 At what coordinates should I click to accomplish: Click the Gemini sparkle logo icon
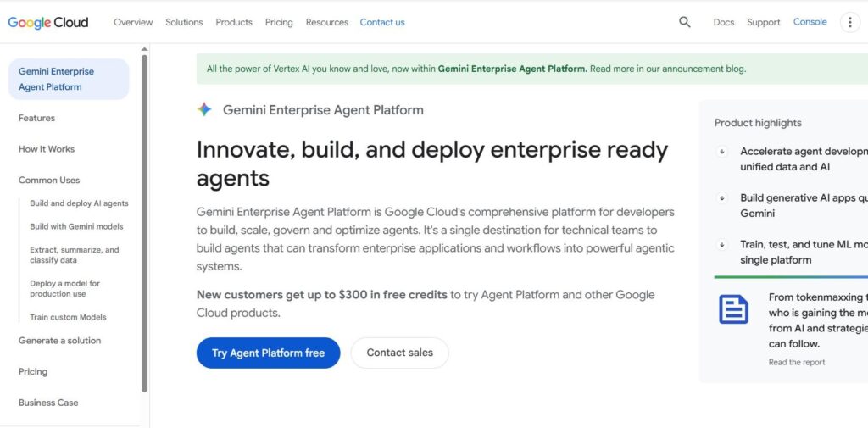[x=204, y=109]
